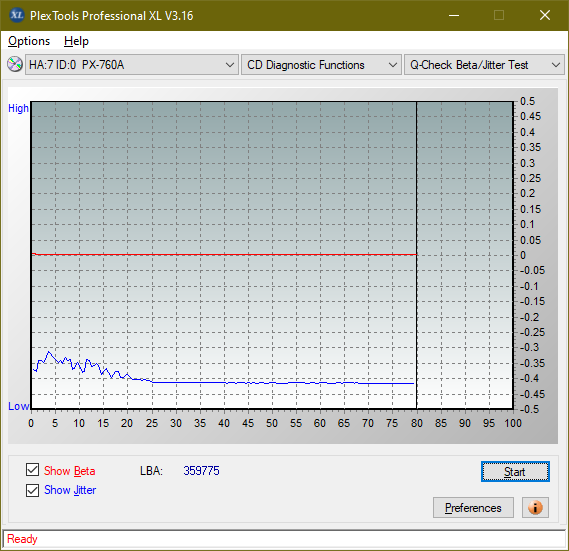Open the Preferences dialog
The width and height of the screenshot is (569, 551).
pyautogui.click(x=473, y=507)
